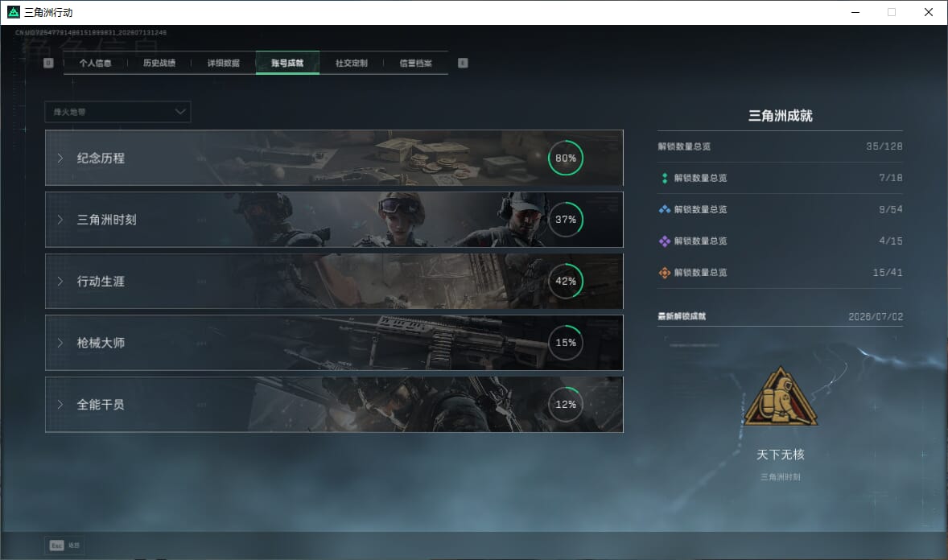Click the purple rarity icon beside 4/15
Viewport: 948px width, 560px height.
coord(665,241)
